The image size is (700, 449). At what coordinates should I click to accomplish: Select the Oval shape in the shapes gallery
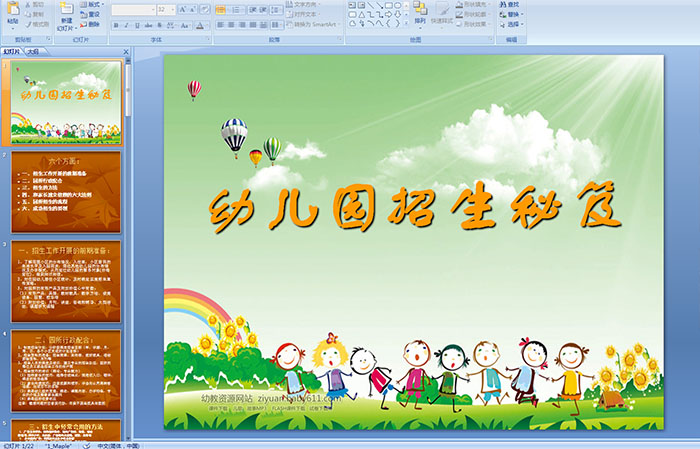397,5
